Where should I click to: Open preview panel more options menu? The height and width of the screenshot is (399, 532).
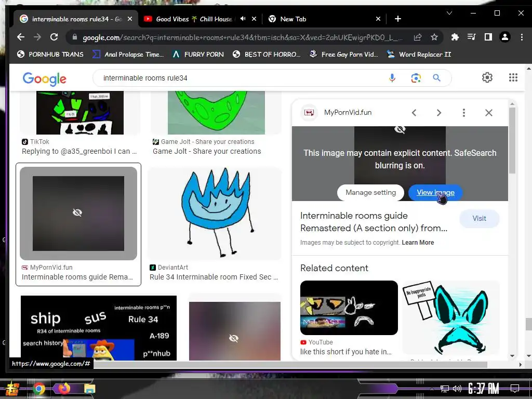tap(464, 113)
